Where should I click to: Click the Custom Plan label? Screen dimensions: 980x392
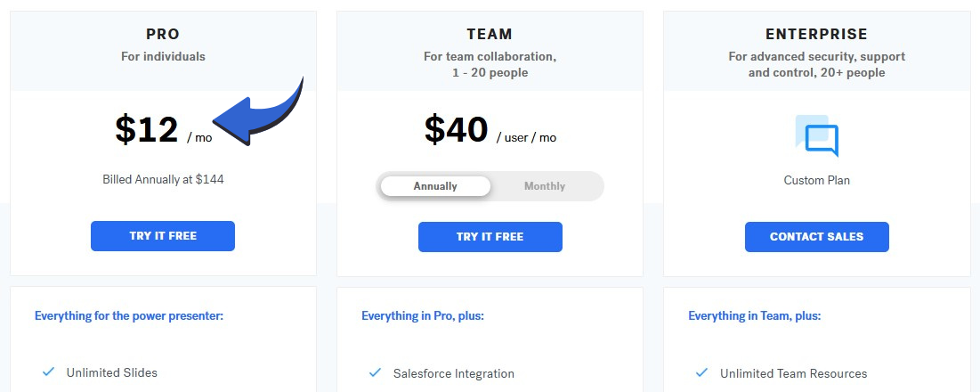pos(816,180)
